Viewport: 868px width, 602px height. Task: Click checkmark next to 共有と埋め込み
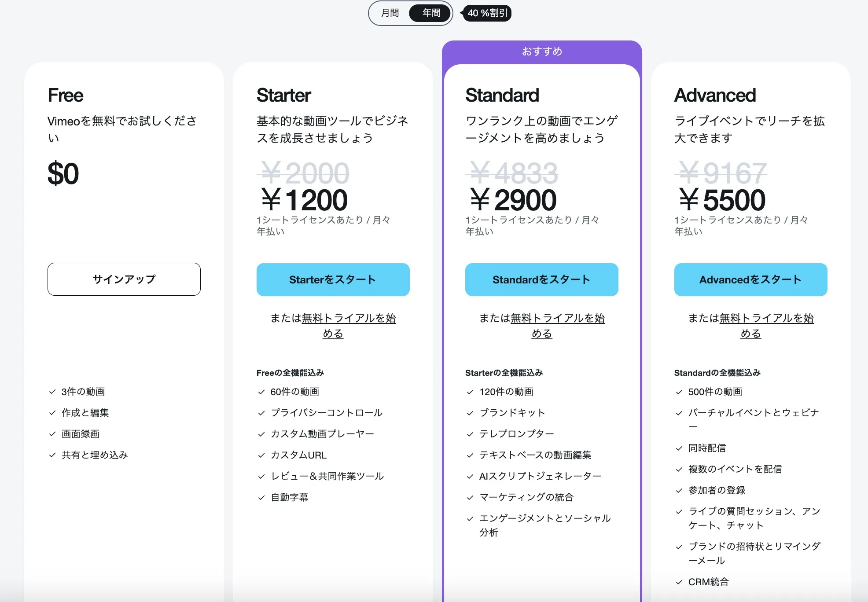[52, 455]
